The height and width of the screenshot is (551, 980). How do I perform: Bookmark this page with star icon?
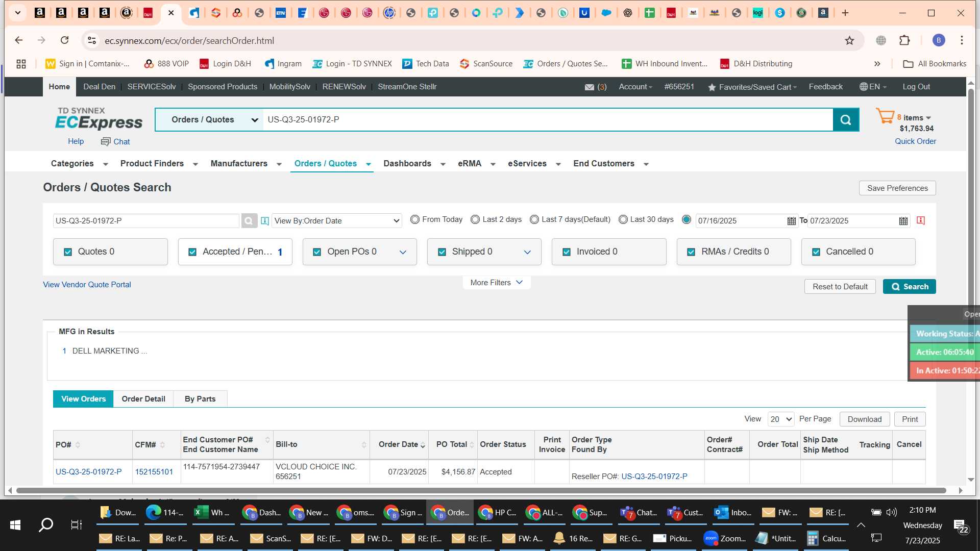point(849,40)
